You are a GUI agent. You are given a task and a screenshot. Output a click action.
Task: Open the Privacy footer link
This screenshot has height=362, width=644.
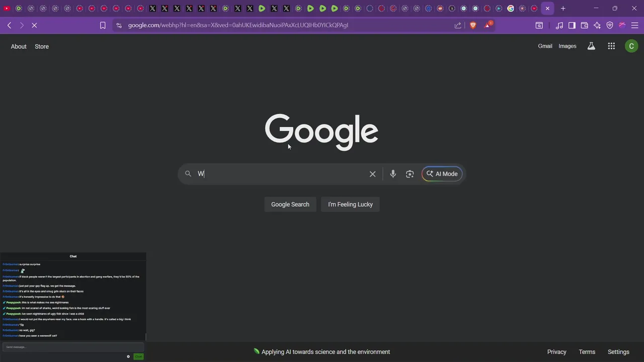point(556,352)
